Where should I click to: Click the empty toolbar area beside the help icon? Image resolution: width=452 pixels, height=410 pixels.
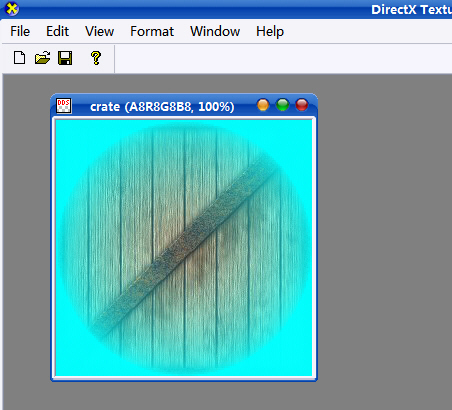coord(283,58)
